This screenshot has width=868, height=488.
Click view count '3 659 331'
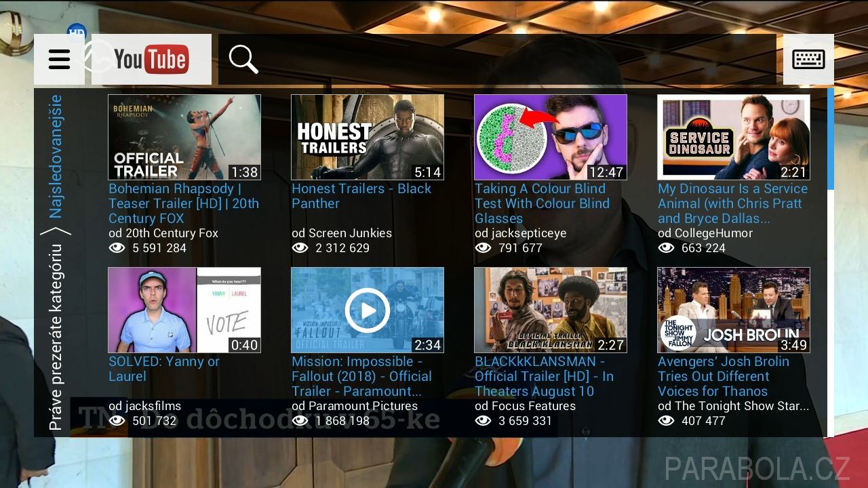[x=526, y=421]
